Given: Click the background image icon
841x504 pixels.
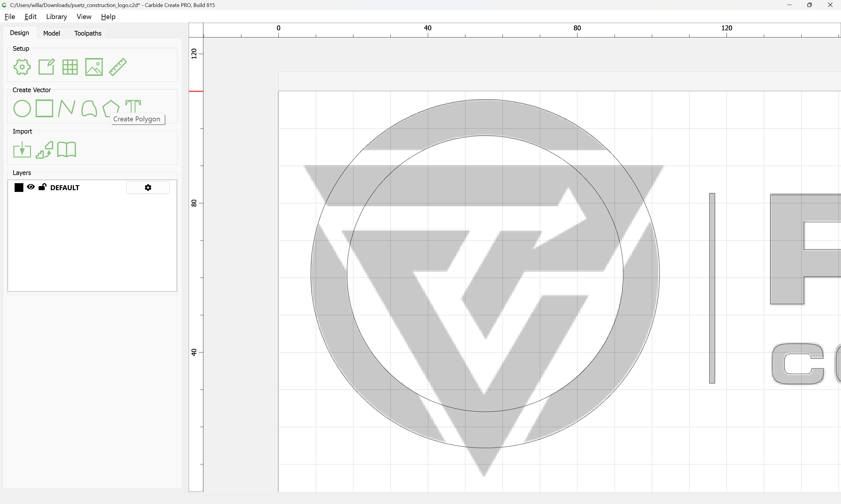Looking at the screenshot, I should coord(94,67).
